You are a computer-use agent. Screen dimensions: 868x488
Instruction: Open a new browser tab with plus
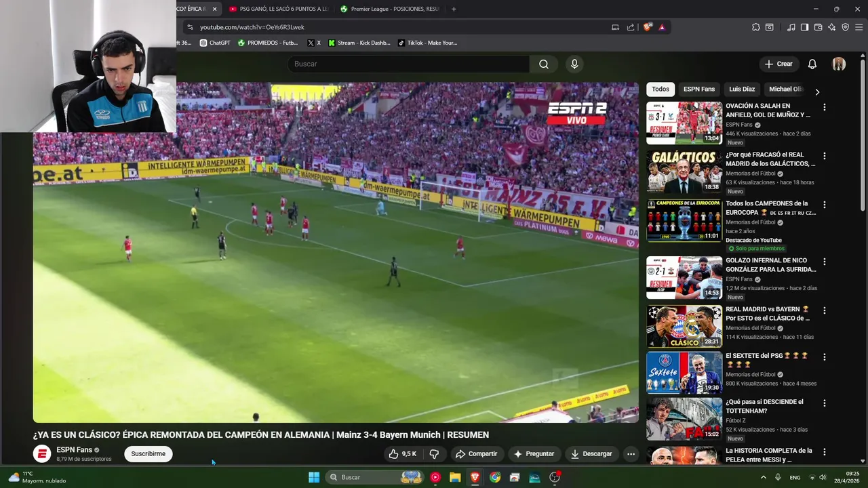click(454, 9)
